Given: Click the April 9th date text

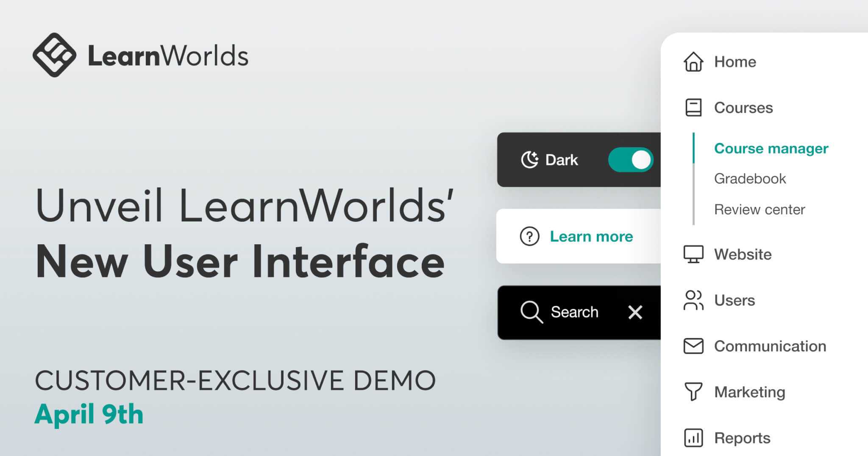Looking at the screenshot, I should coord(89,413).
